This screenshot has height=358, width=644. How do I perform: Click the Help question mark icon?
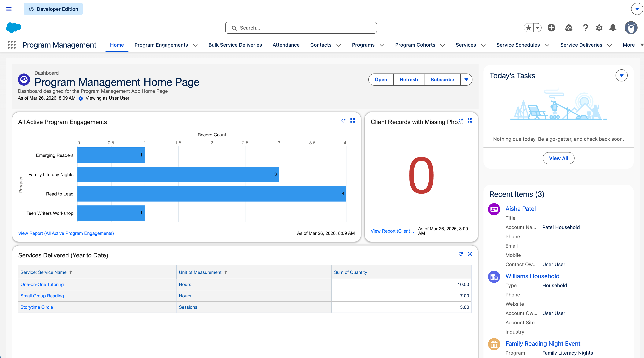click(585, 28)
